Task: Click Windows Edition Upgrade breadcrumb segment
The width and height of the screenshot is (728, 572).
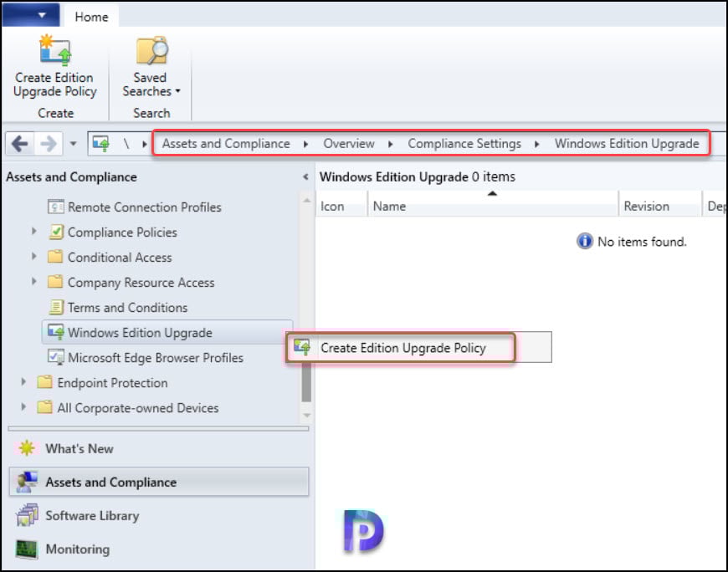Action: [x=627, y=144]
